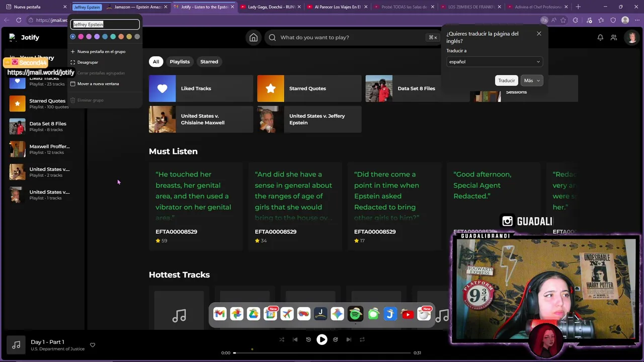Select the All filter chip
644x362 pixels.
156,62
